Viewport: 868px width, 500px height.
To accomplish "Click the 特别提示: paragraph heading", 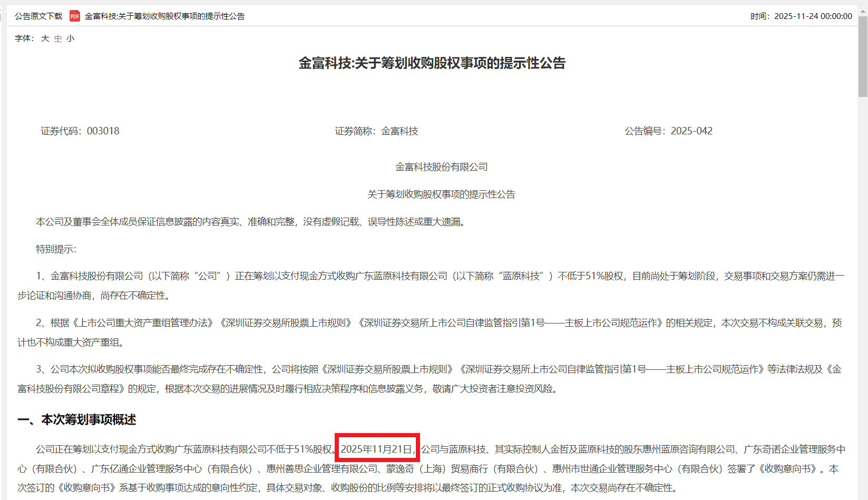I will [56, 249].
